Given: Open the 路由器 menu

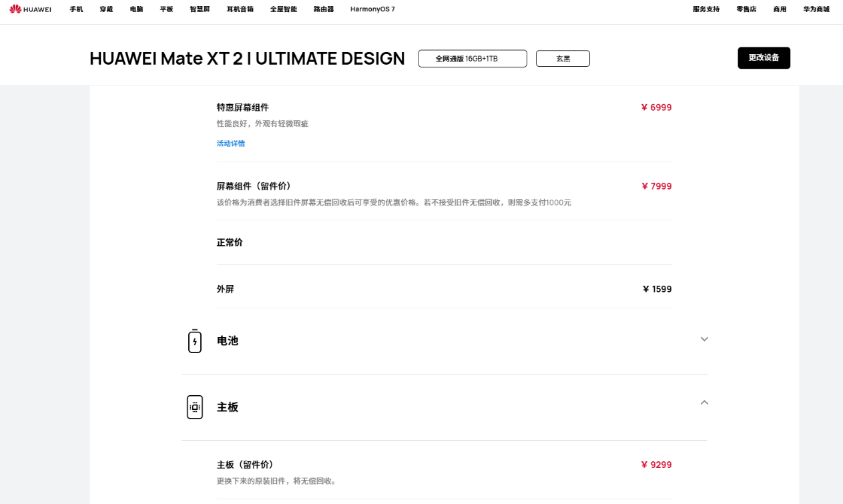Looking at the screenshot, I should click(324, 9).
